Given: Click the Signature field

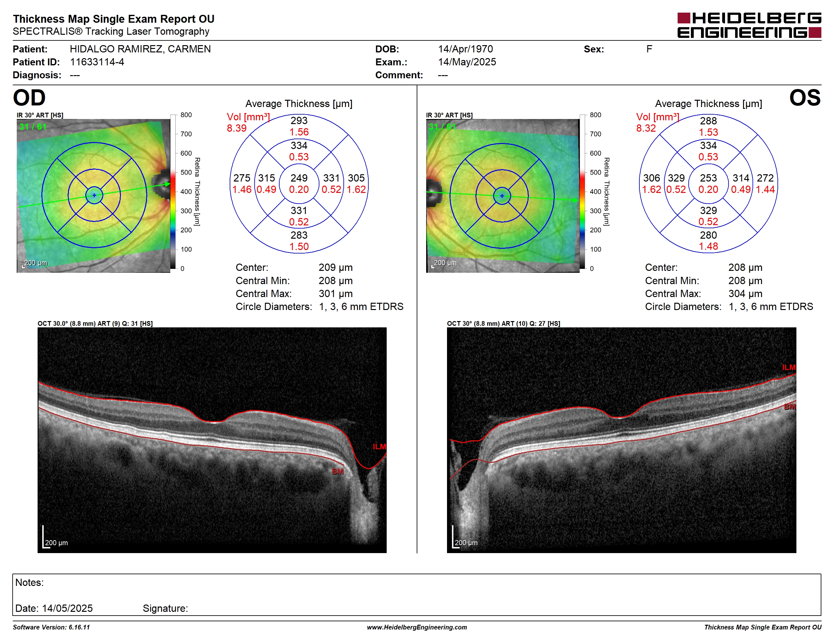Looking at the screenshot, I should click(165, 608).
